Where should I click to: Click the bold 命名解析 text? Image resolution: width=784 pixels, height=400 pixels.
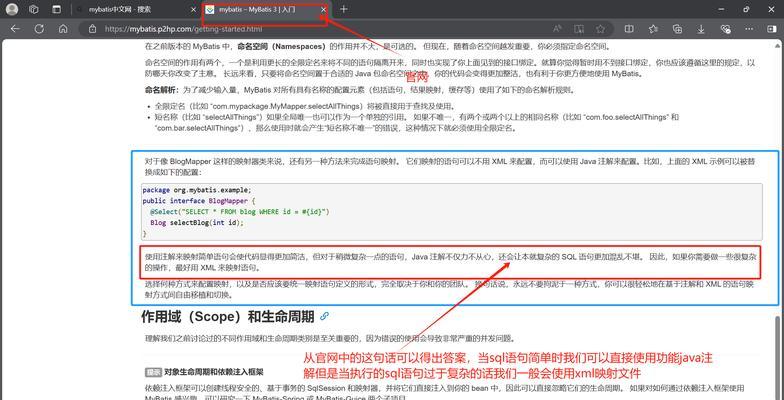(162, 90)
